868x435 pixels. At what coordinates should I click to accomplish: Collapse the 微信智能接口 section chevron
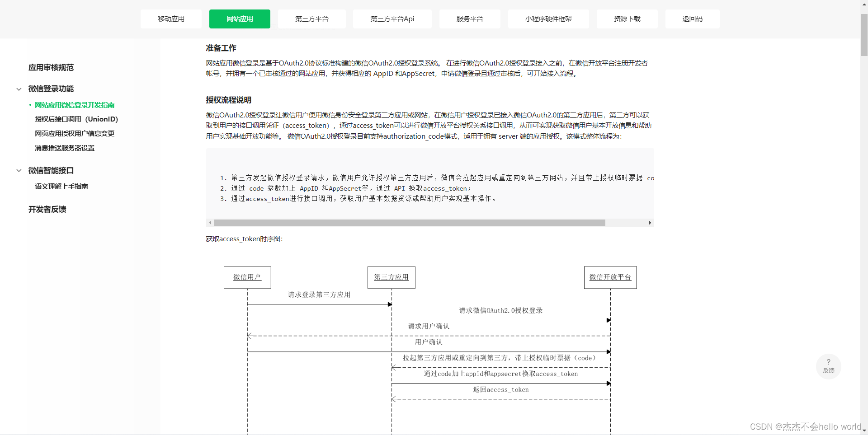19,170
